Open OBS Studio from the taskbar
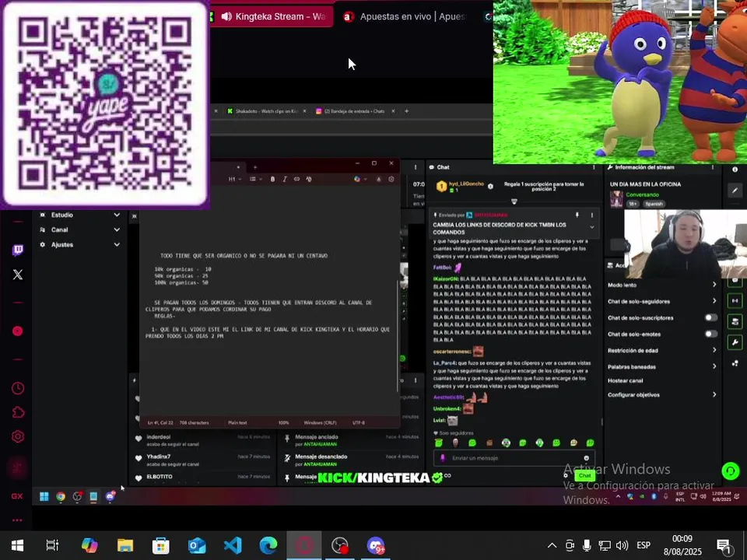This screenshot has width=747, height=560. pos(340,545)
